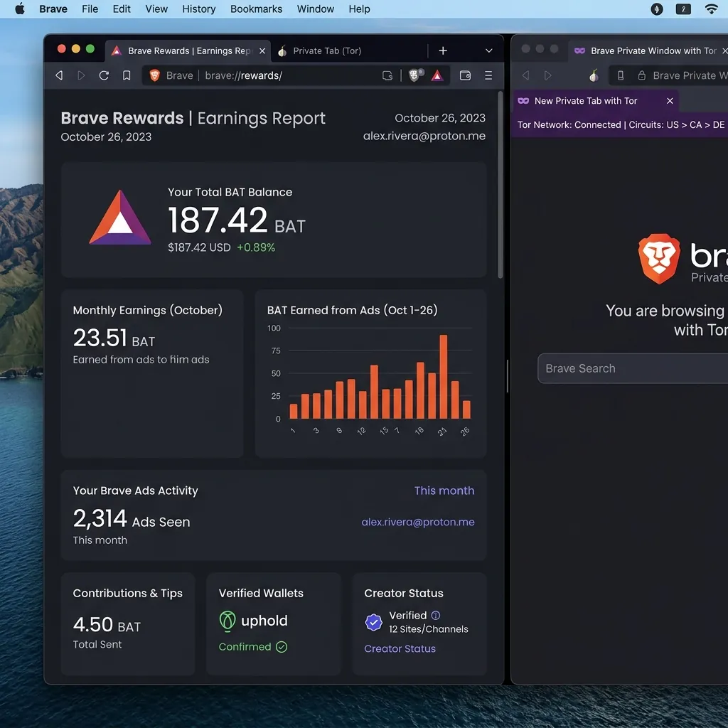728x728 pixels.
Task: Open the Brave Shields panel
Action: coord(414,75)
